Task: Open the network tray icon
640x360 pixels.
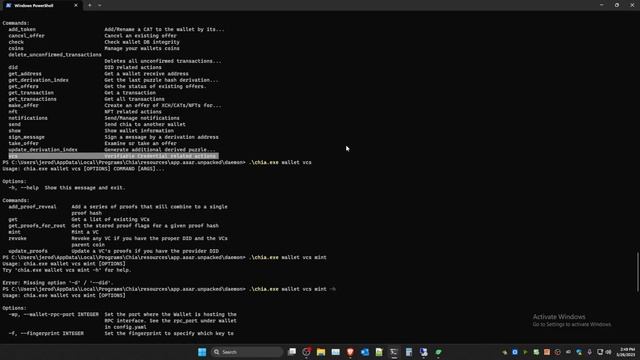Action: pyautogui.click(x=600, y=352)
